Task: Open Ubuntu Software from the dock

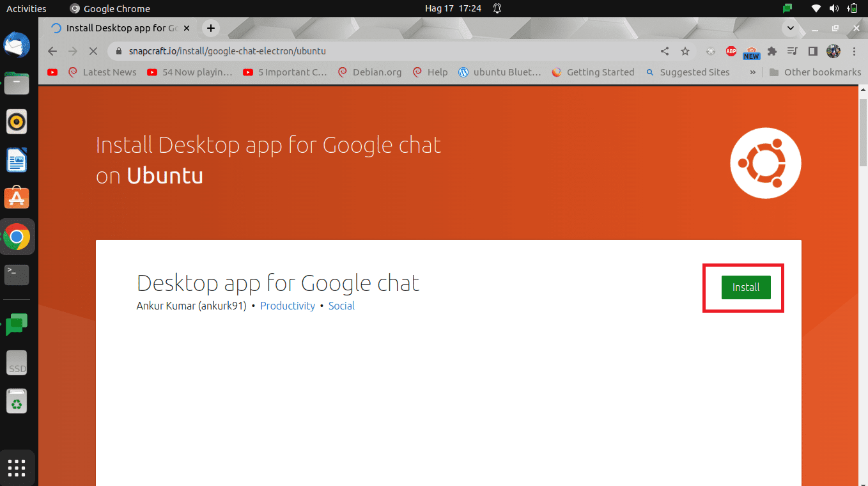Action: click(x=17, y=198)
